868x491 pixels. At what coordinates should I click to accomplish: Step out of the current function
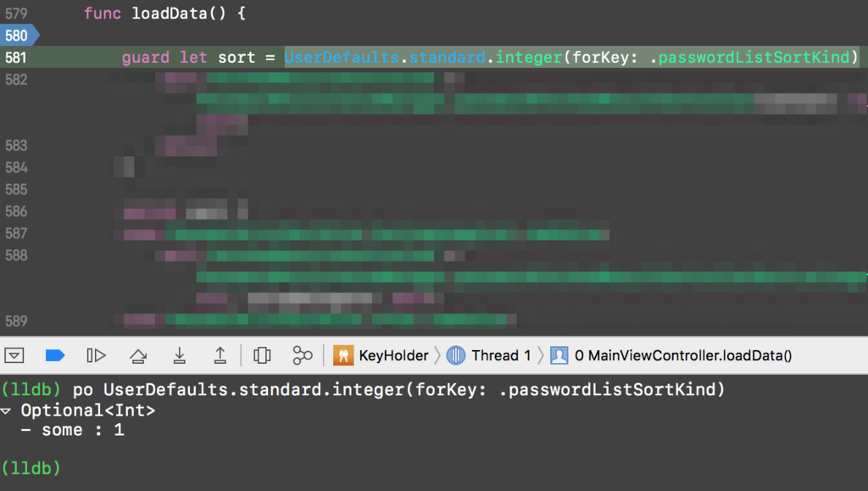pos(220,355)
